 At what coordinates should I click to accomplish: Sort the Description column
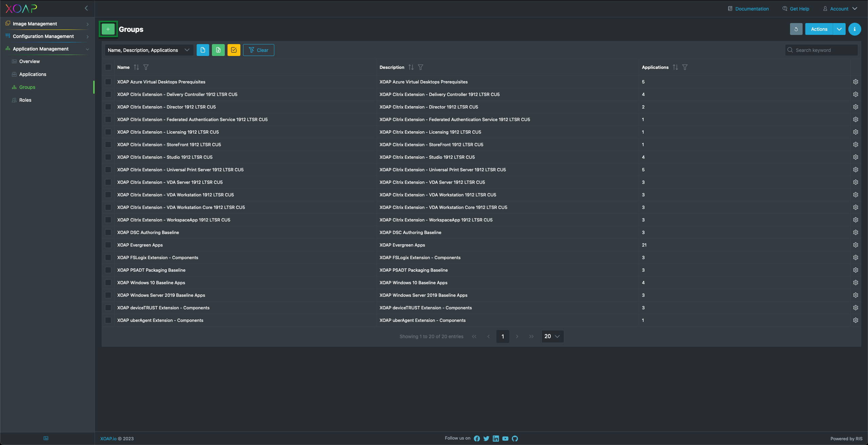pos(411,67)
